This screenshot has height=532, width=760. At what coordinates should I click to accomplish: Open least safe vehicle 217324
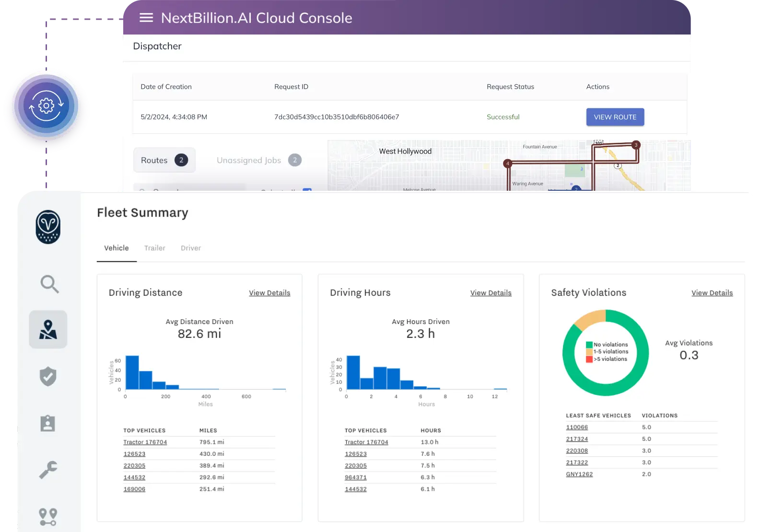tap(577, 439)
